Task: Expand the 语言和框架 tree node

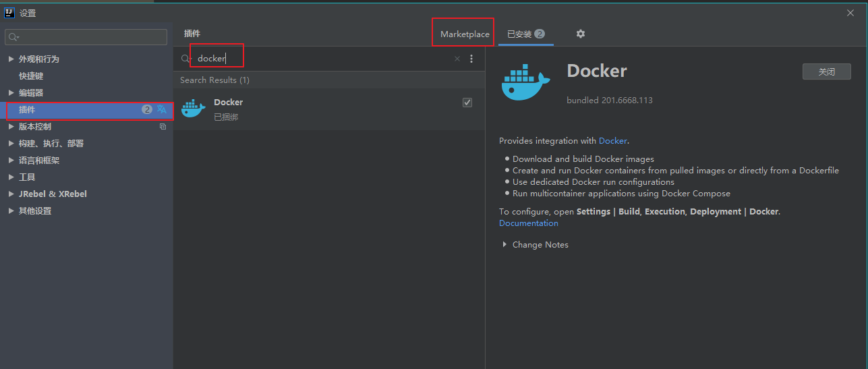Action: 11,161
